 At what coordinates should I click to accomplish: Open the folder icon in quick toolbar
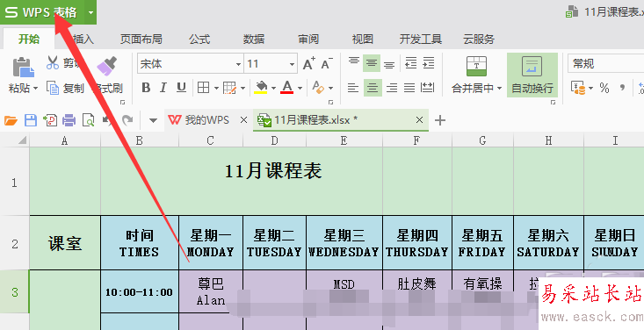coord(11,120)
